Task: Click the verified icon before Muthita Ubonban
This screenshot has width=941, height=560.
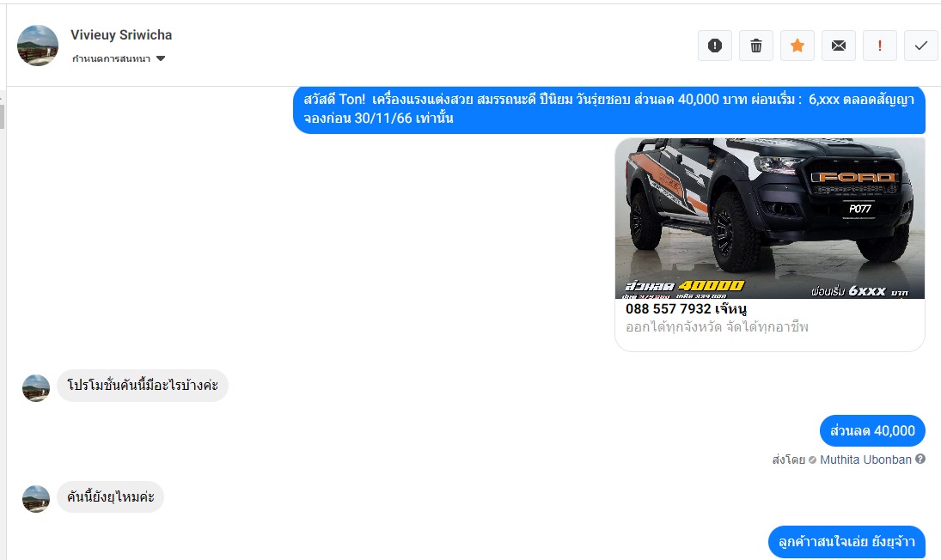Action: tap(813, 460)
